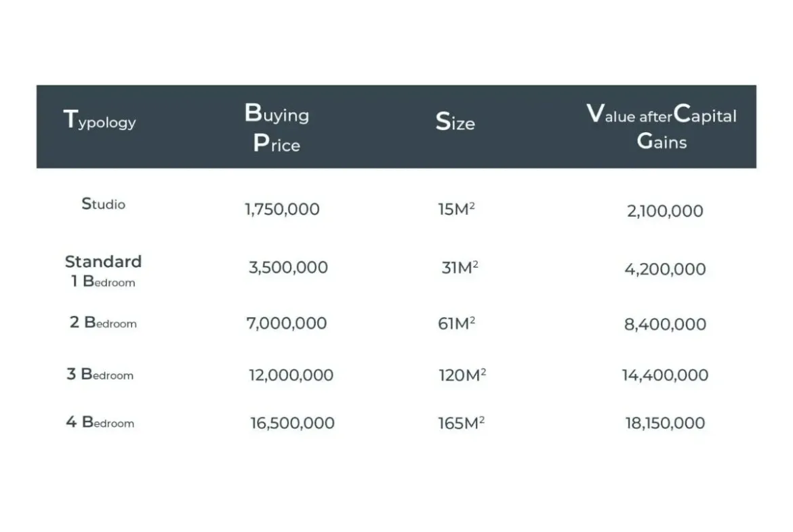Select the 2,100,000 capital gains value
793x532 pixels.
point(665,211)
